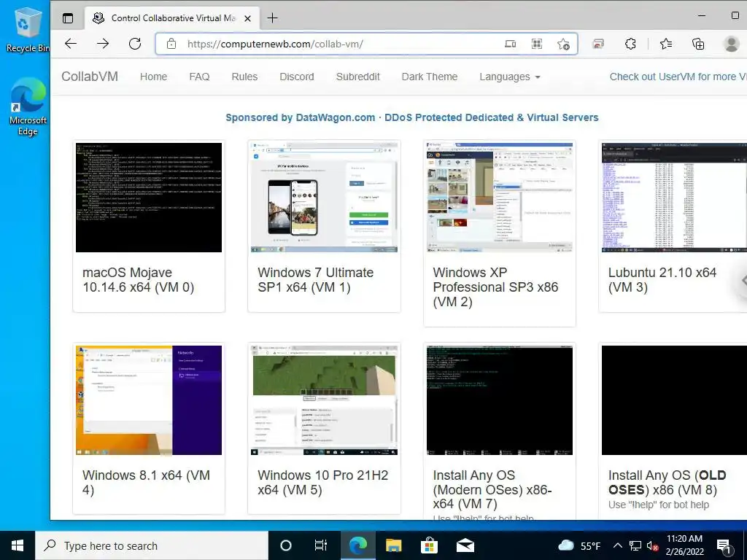Select the Microsoft Edge desktop shortcut

[x=28, y=108]
